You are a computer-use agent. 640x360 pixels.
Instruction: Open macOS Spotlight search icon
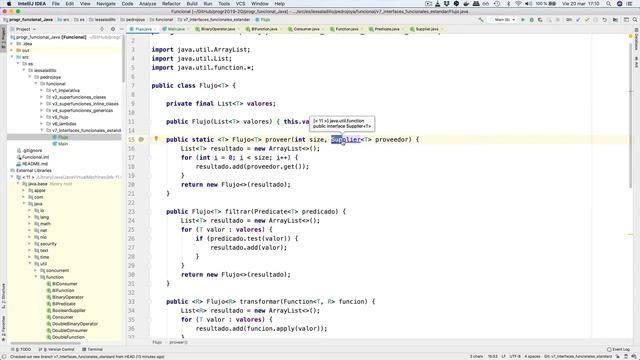pyautogui.click(x=608, y=4)
